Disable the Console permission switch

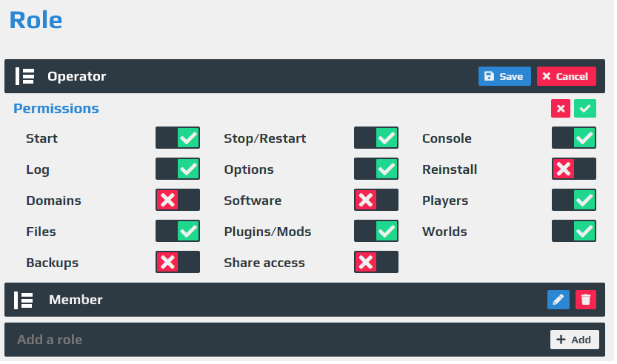574,138
